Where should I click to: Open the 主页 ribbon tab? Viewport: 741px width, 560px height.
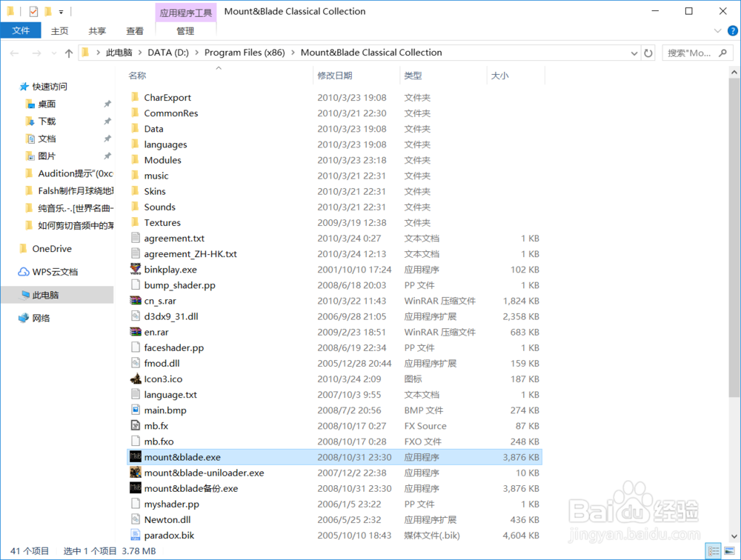[59, 30]
